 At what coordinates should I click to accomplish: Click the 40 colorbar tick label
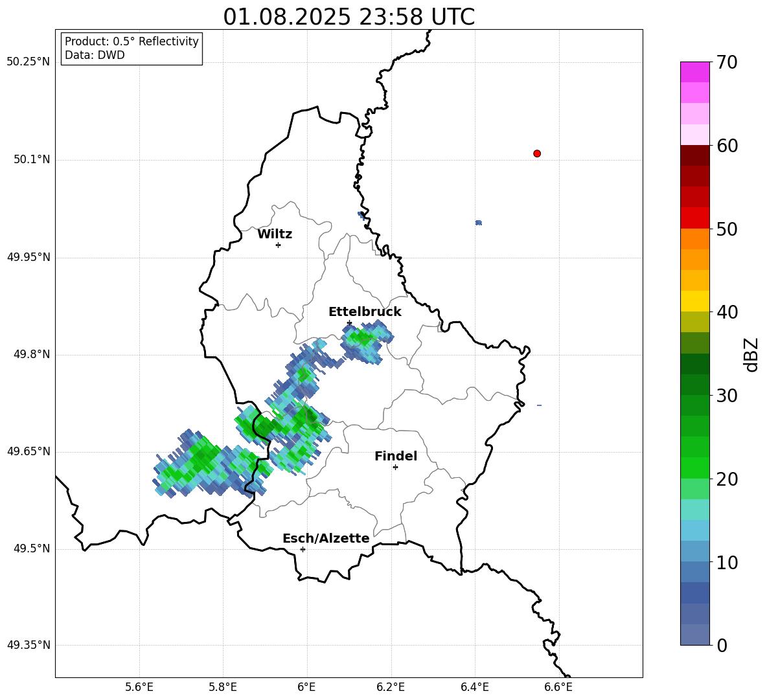pos(727,312)
